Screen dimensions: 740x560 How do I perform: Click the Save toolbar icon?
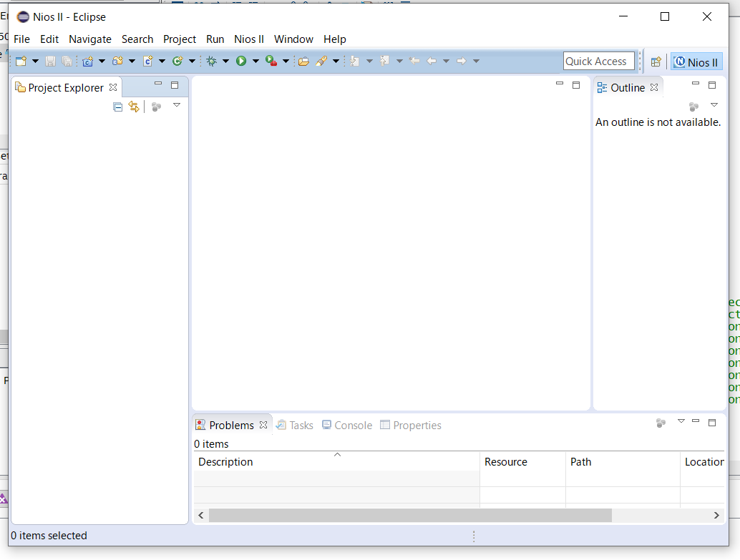click(51, 61)
